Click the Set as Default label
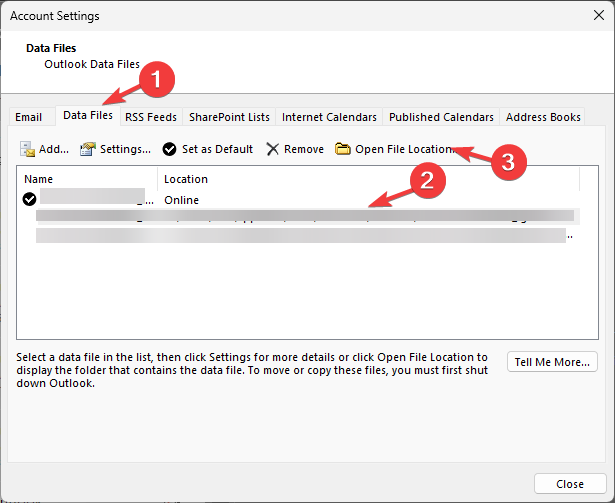 point(217,149)
